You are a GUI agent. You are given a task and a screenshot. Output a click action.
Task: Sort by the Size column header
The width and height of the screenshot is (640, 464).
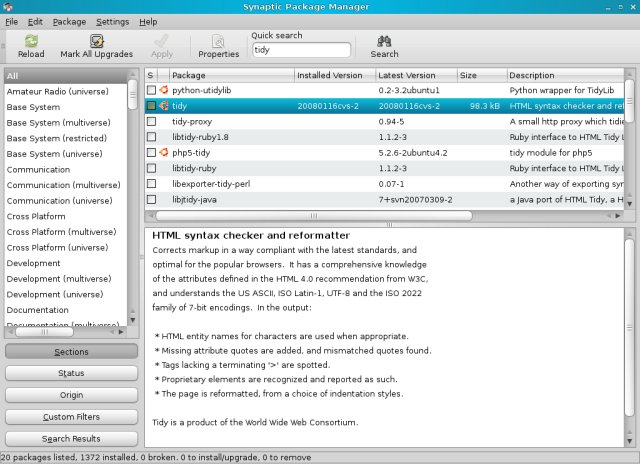pyautogui.click(x=480, y=75)
